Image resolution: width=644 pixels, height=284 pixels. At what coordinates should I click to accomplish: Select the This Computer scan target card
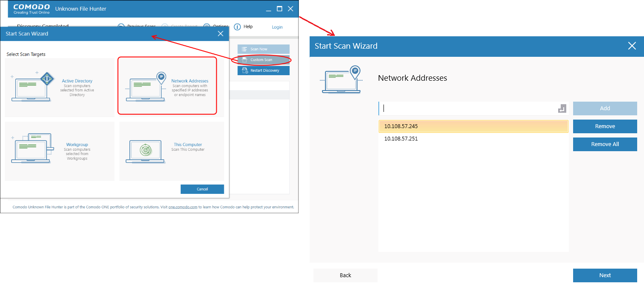[x=172, y=151]
